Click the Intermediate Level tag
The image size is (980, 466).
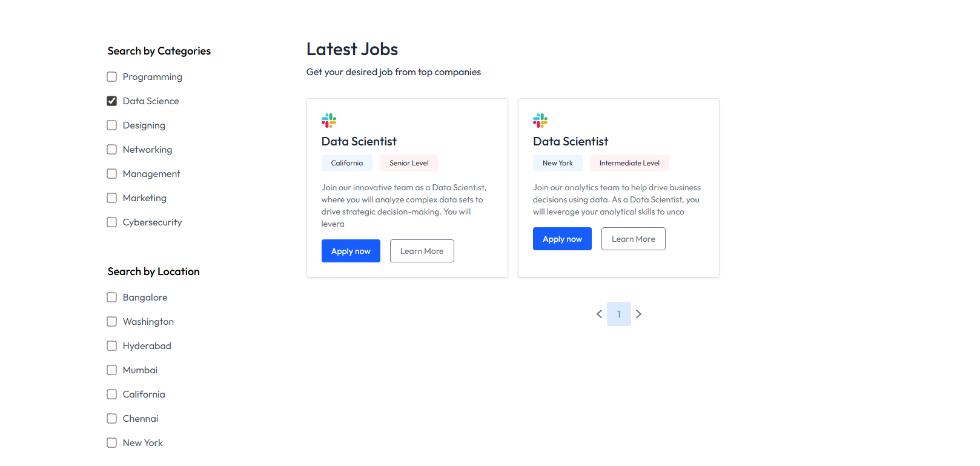tap(629, 163)
